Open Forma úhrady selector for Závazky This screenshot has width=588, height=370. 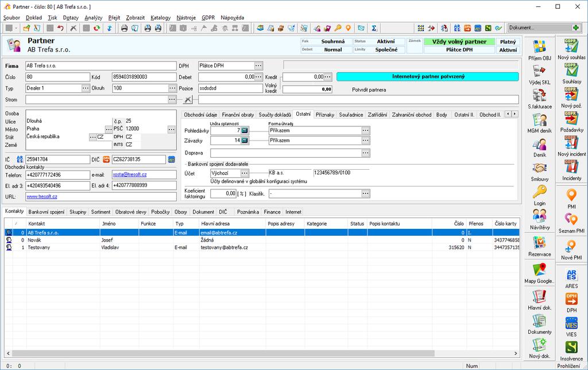(366, 141)
